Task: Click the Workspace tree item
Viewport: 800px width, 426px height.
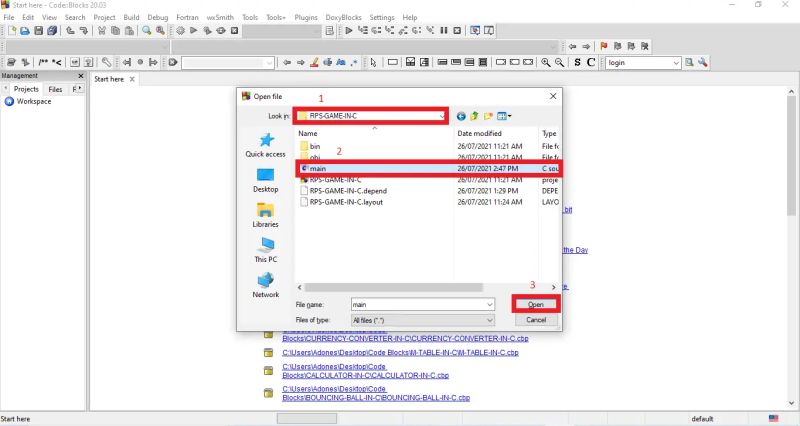Action: pyautogui.click(x=28, y=102)
